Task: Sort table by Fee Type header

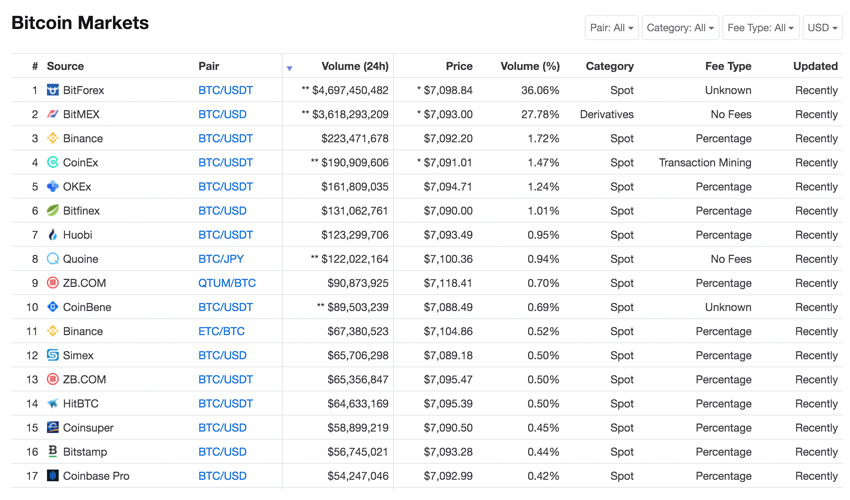Action: click(x=728, y=66)
